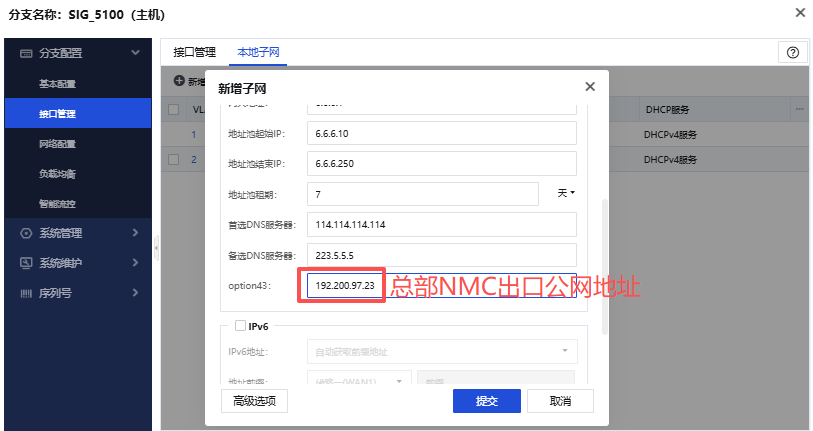This screenshot has height=431, width=813.
Task: Click the 序列号 barcode icon
Action: (26, 293)
